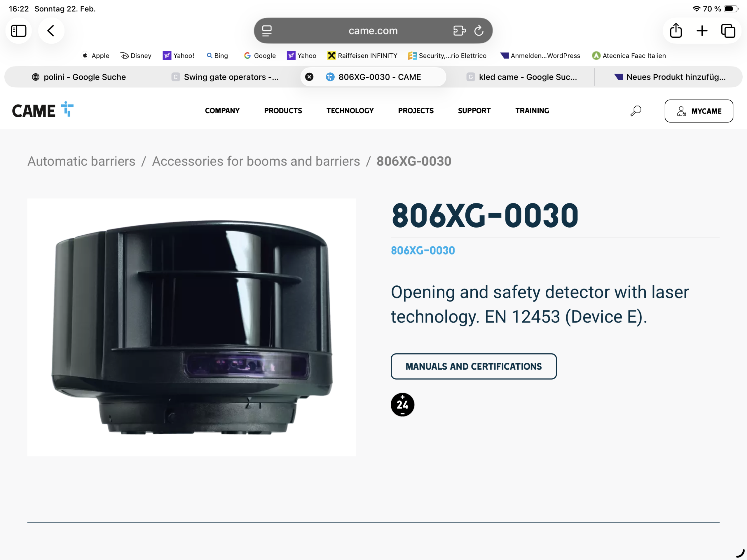Follow the Automatic barriers breadcrumb link
The width and height of the screenshot is (747, 560).
coord(81,161)
